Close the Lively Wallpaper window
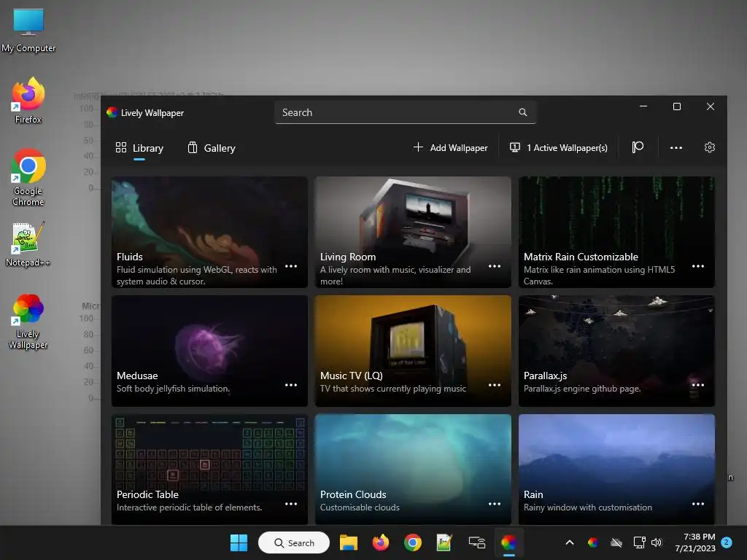The image size is (747, 560). tap(711, 106)
